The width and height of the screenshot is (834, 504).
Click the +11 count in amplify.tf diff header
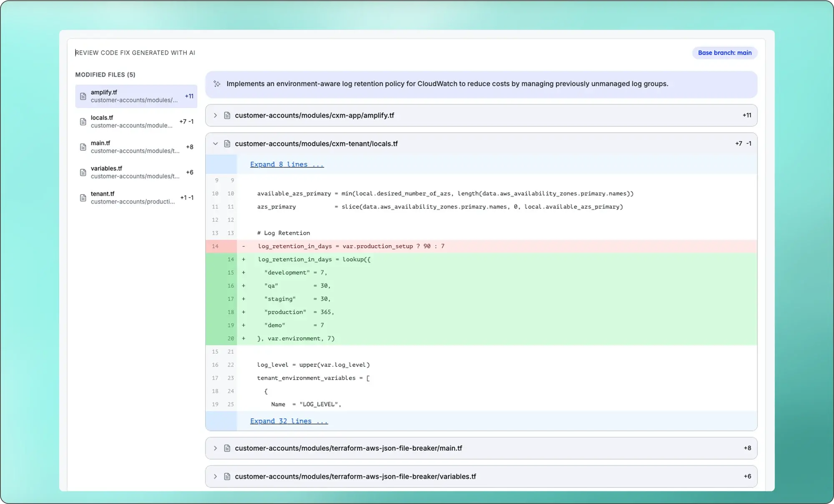click(747, 115)
